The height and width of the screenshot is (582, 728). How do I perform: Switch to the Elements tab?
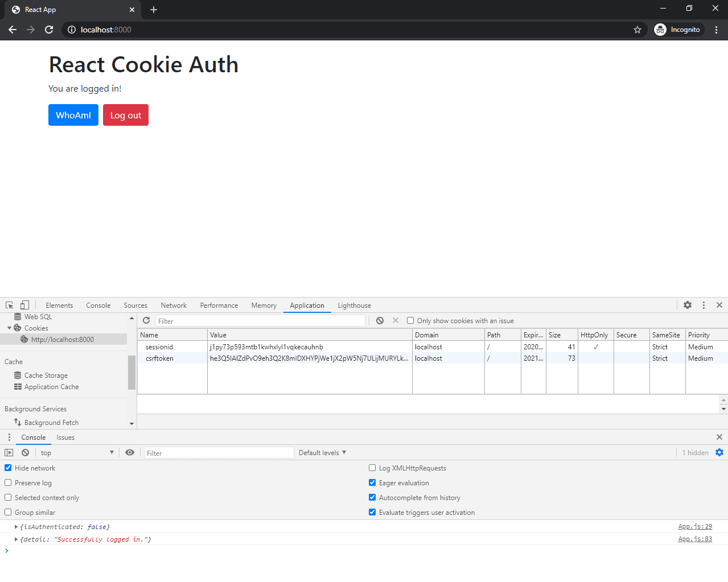pyautogui.click(x=59, y=305)
